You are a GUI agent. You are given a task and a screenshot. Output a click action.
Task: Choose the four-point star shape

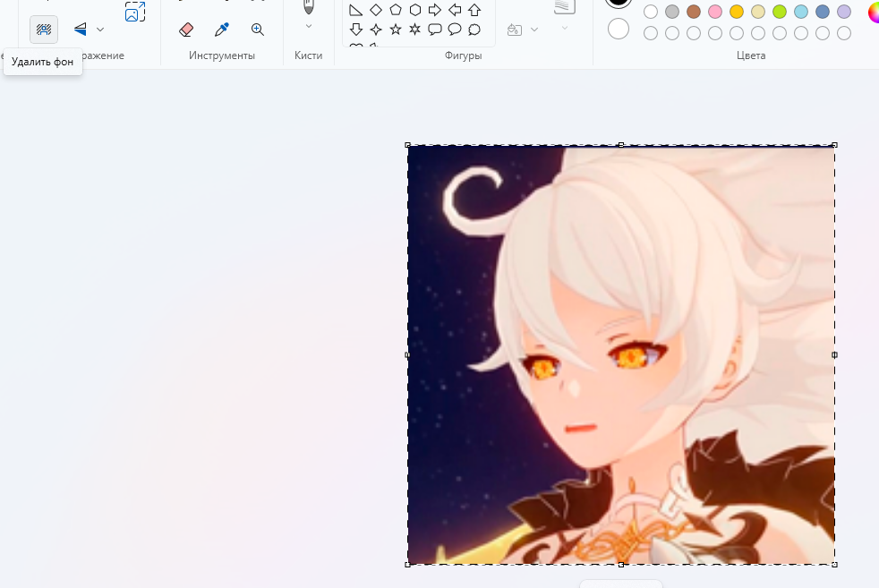pyautogui.click(x=376, y=30)
